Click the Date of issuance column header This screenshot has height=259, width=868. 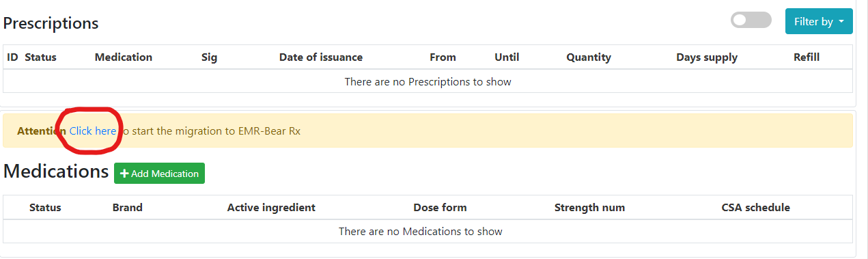click(x=321, y=57)
